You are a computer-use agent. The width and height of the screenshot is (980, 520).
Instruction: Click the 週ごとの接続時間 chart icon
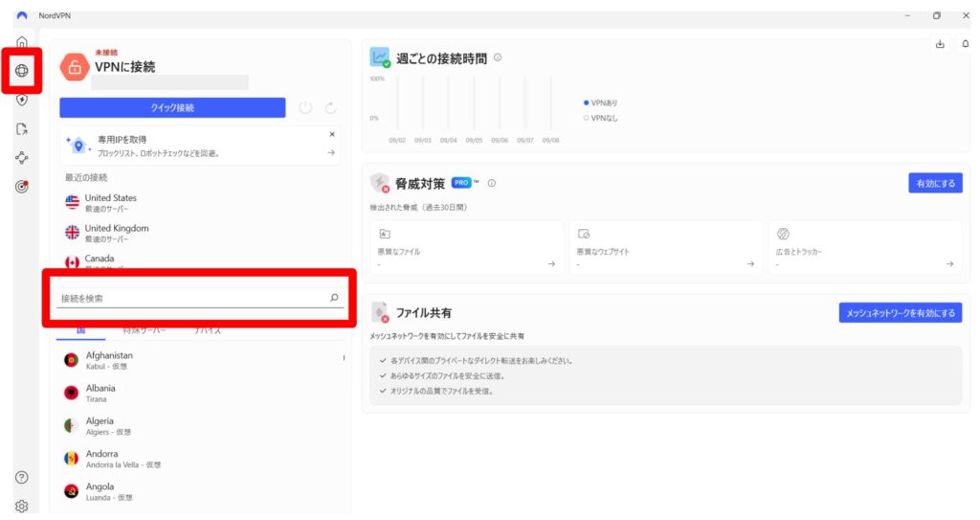[379, 57]
